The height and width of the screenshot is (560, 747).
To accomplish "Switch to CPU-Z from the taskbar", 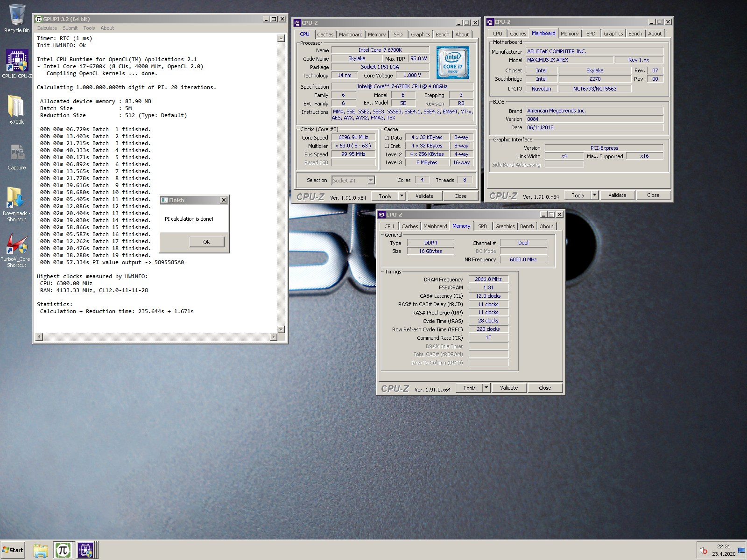I will tap(86, 550).
